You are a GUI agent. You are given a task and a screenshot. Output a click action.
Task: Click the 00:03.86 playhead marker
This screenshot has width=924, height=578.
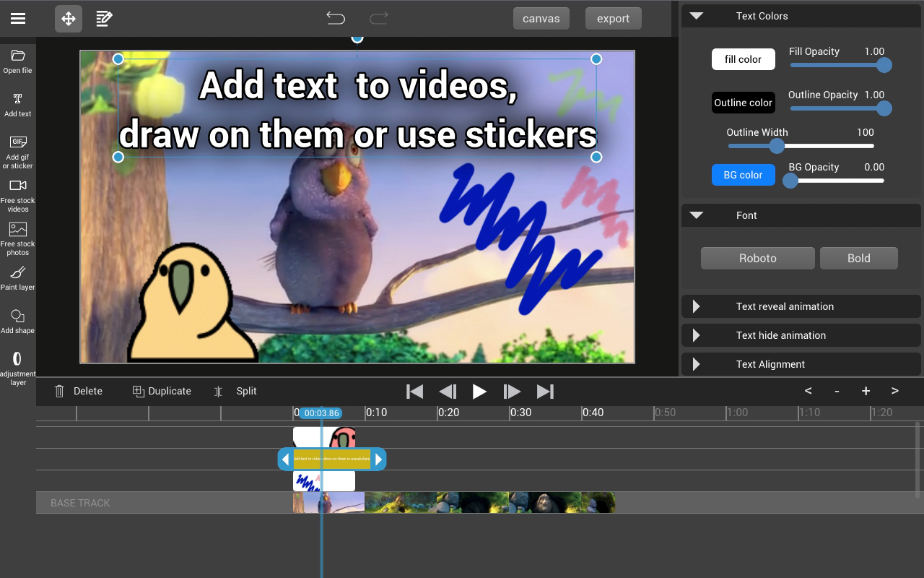pyautogui.click(x=321, y=413)
